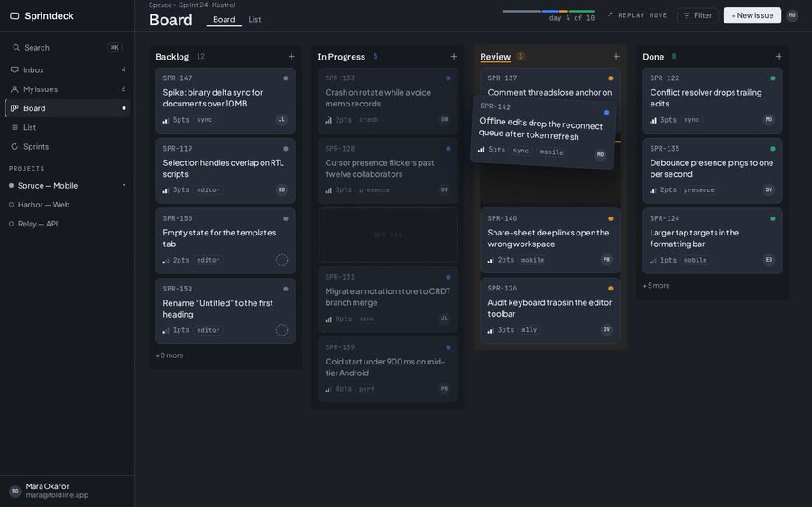Click the Sprintdeck logo icon
Screen dimensions: 812x507
tap(14, 15)
